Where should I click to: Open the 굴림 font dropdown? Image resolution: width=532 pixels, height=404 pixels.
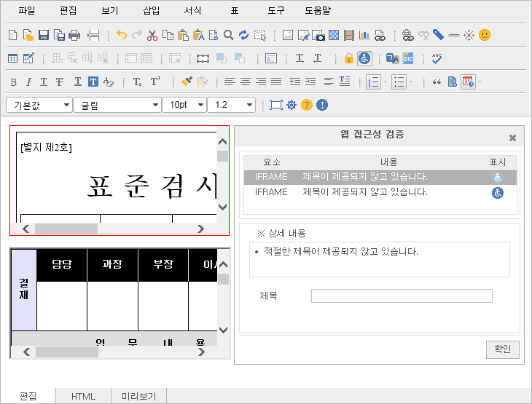point(117,105)
